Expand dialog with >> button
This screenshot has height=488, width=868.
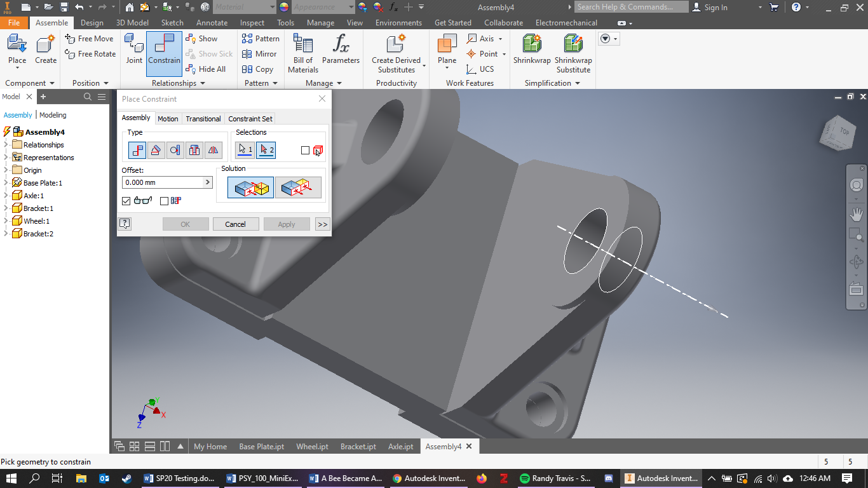(x=322, y=224)
